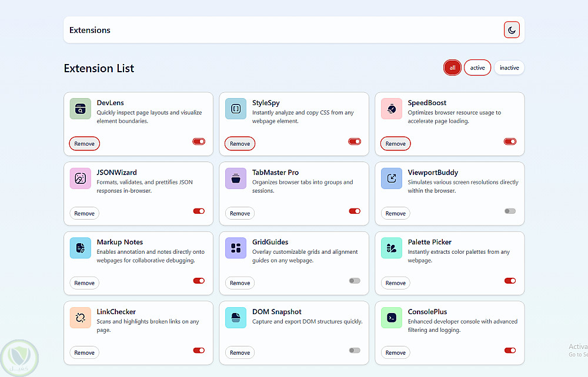Click the SpeedBoost extension icon
The image size is (588, 377).
pyautogui.click(x=392, y=109)
